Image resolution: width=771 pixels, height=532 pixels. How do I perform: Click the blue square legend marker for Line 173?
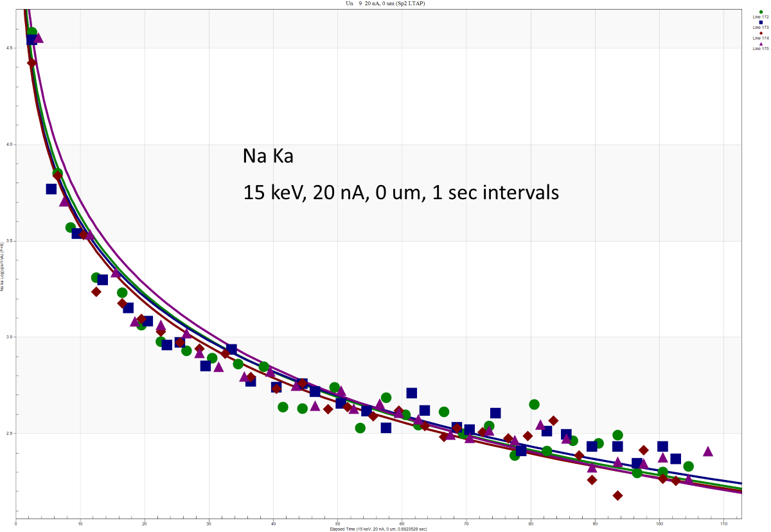761,22
